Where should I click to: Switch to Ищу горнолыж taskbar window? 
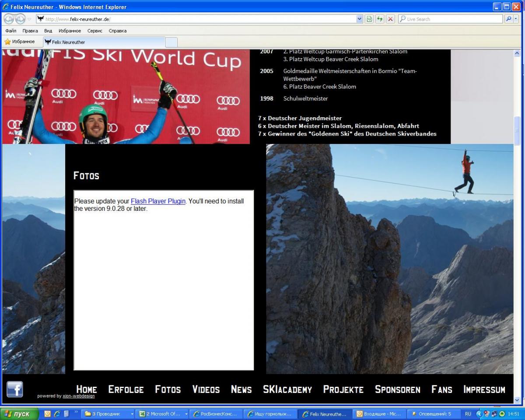pos(271,413)
